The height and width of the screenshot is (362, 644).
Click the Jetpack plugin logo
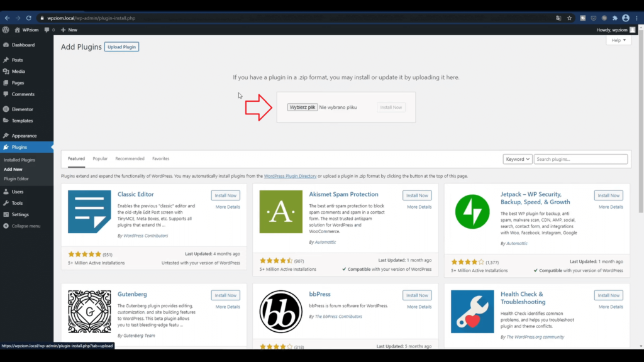click(472, 212)
